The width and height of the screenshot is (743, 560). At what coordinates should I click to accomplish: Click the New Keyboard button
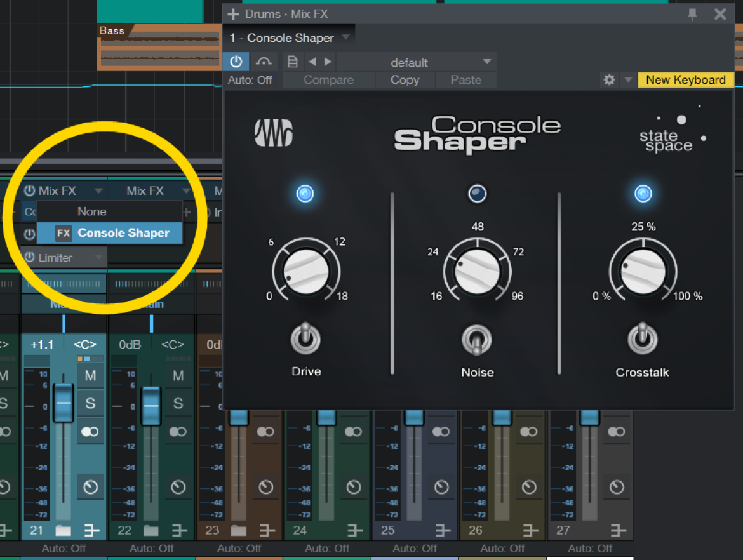pyautogui.click(x=686, y=79)
